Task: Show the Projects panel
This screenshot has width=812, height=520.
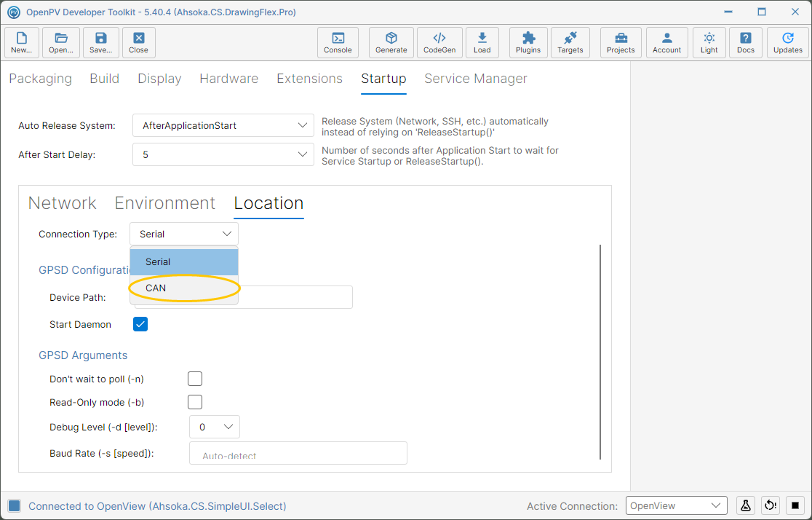Action: tap(621, 42)
